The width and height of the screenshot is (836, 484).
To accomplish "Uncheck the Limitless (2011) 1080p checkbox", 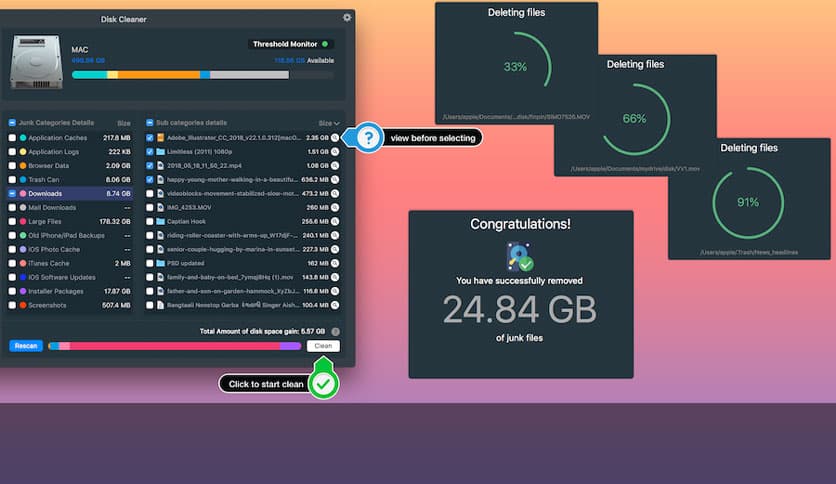I will click(150, 151).
